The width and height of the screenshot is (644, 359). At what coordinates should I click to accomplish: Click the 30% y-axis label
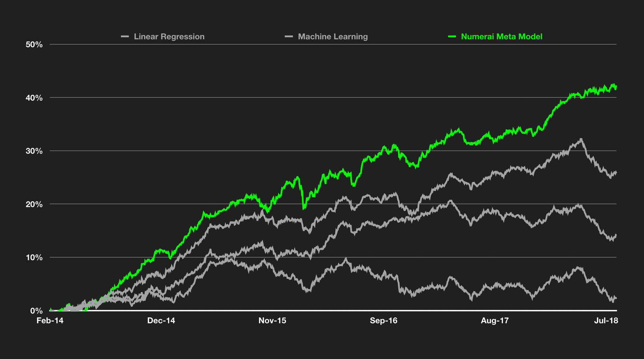34,151
